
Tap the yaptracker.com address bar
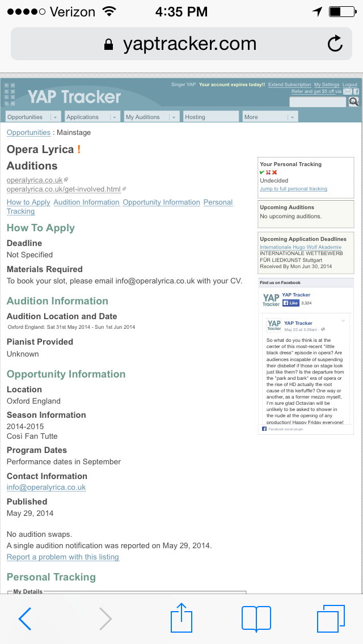pos(181,44)
